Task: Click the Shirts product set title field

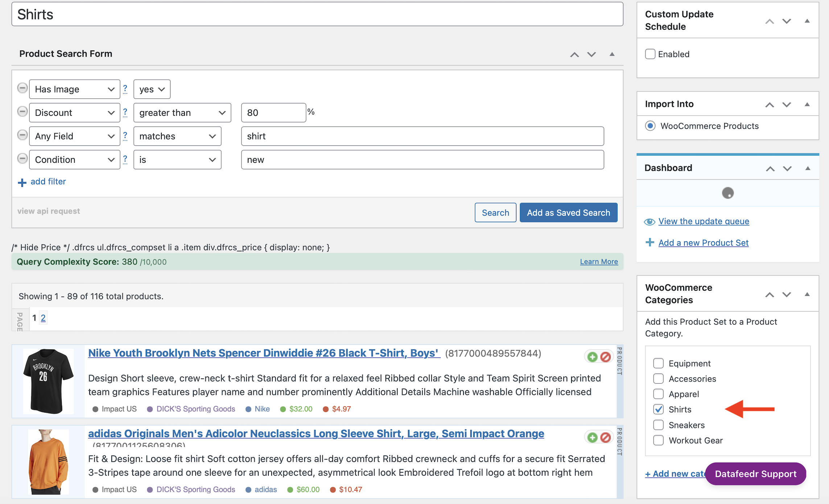Action: coord(317,14)
